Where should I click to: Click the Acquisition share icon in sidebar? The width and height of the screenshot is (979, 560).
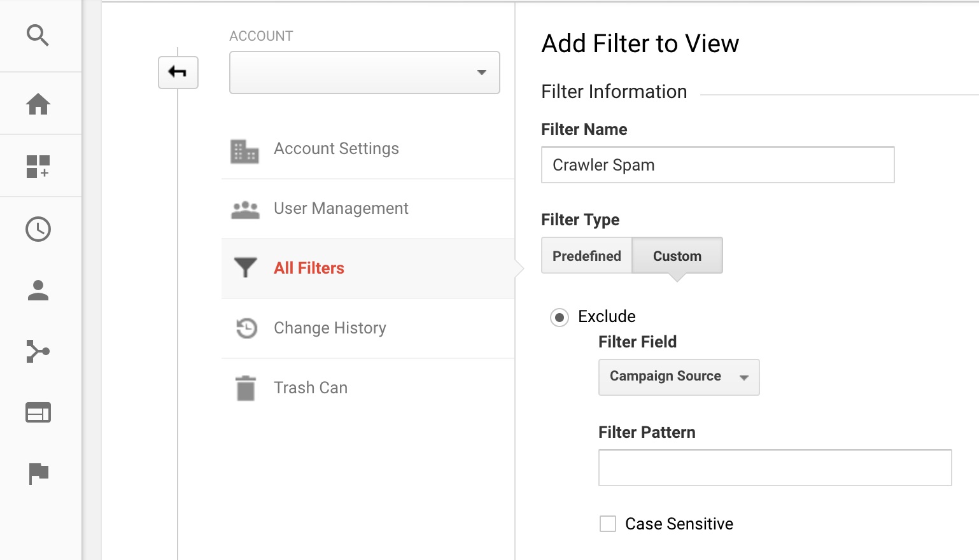coord(38,351)
